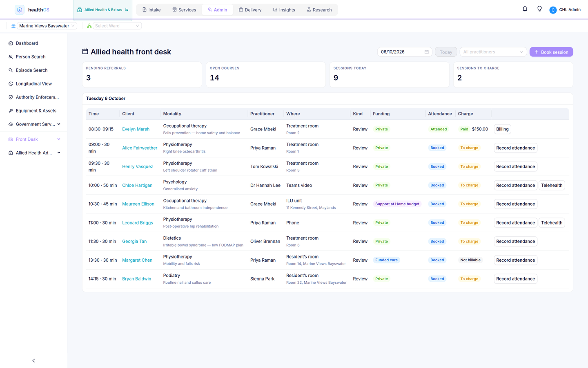Open client Henry Vasquez
The height and width of the screenshot is (368, 588).
(x=138, y=167)
